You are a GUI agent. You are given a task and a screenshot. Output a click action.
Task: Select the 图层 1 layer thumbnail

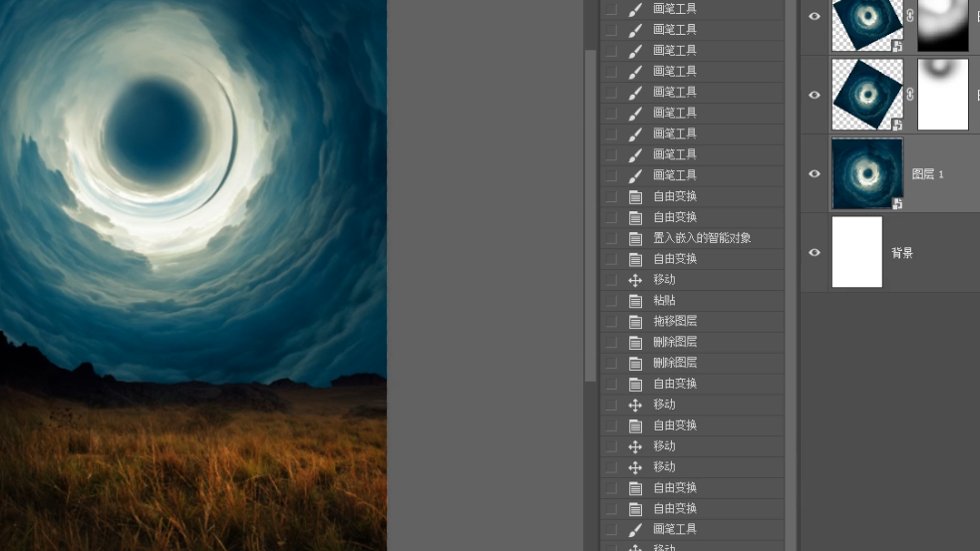[x=866, y=173]
